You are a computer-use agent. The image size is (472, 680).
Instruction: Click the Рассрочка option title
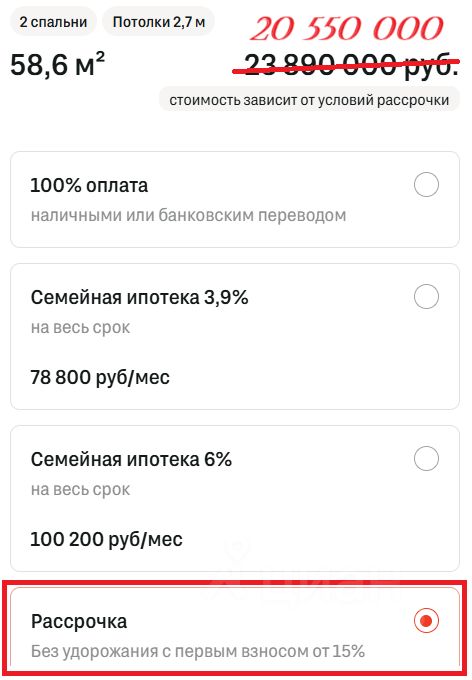click(x=79, y=621)
